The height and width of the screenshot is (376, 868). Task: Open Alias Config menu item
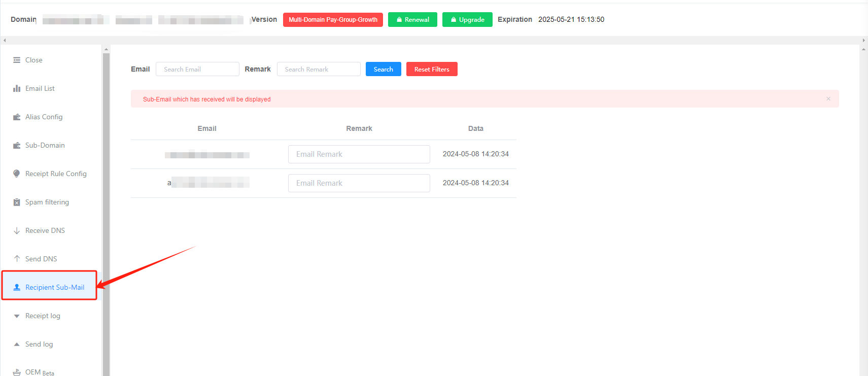click(44, 117)
